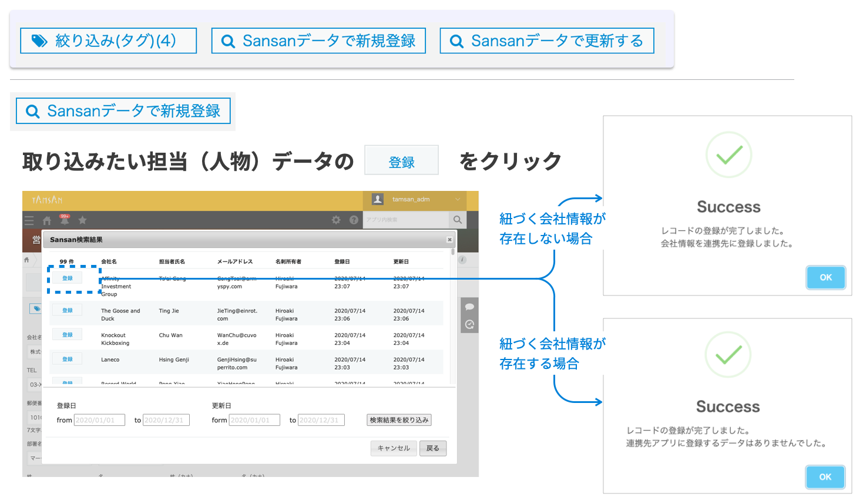The image size is (863, 504).
Task: Close the Sansan検索結果 dialog
Action: pos(449,240)
